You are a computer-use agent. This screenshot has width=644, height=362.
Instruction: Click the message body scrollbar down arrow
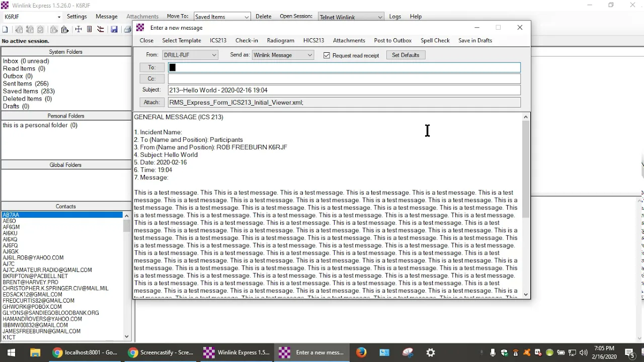(x=526, y=295)
